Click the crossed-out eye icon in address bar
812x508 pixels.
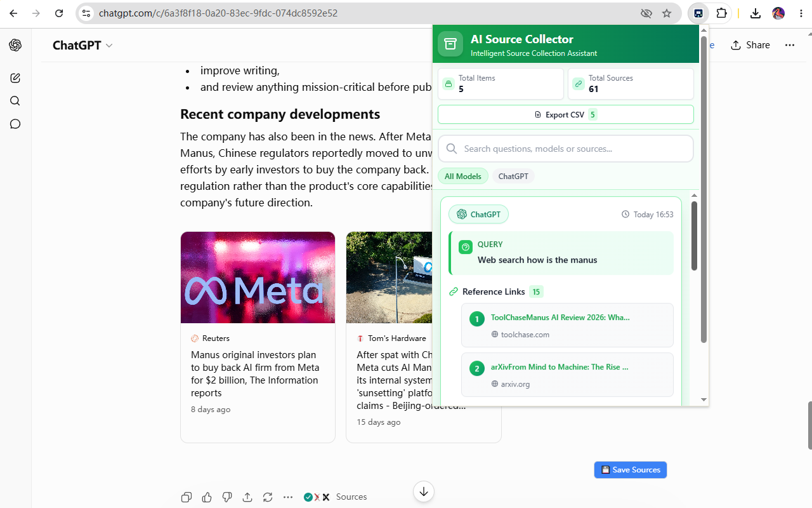pos(646,13)
